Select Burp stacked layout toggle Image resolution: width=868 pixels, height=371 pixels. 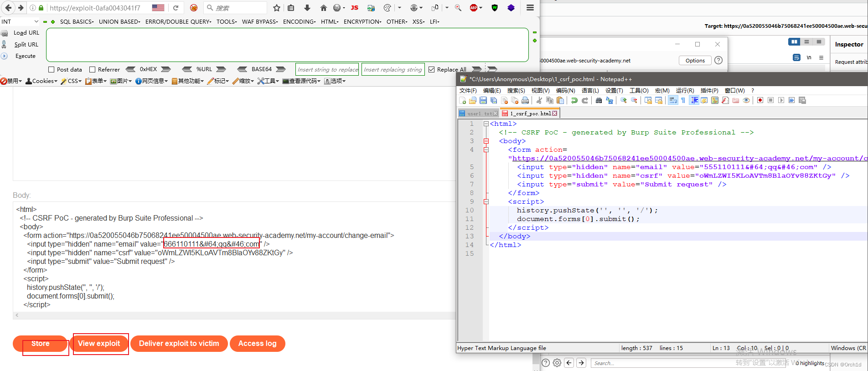(806, 42)
